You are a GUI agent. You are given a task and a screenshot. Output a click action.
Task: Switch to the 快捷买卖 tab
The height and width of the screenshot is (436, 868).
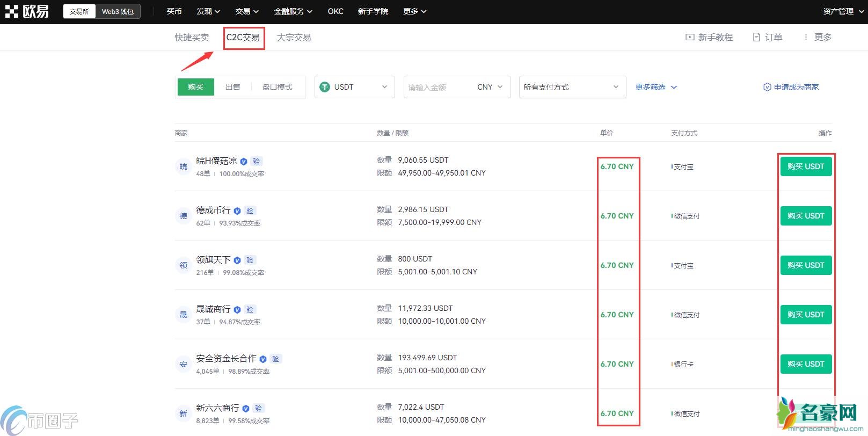pos(192,38)
